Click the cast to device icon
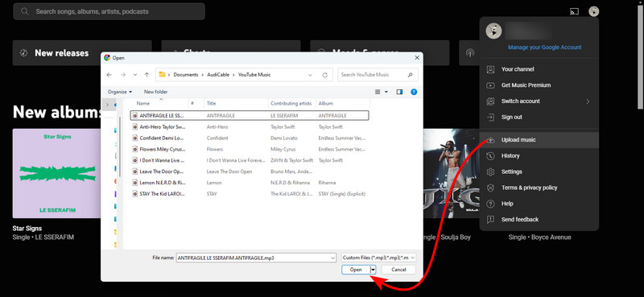This screenshot has height=297, width=644. tap(574, 11)
